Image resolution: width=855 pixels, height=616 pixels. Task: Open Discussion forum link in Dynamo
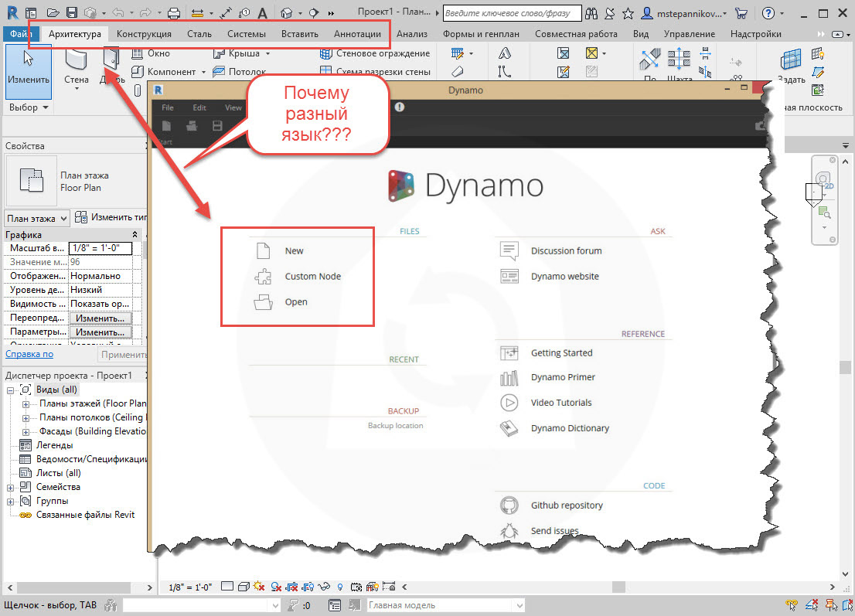tap(567, 250)
